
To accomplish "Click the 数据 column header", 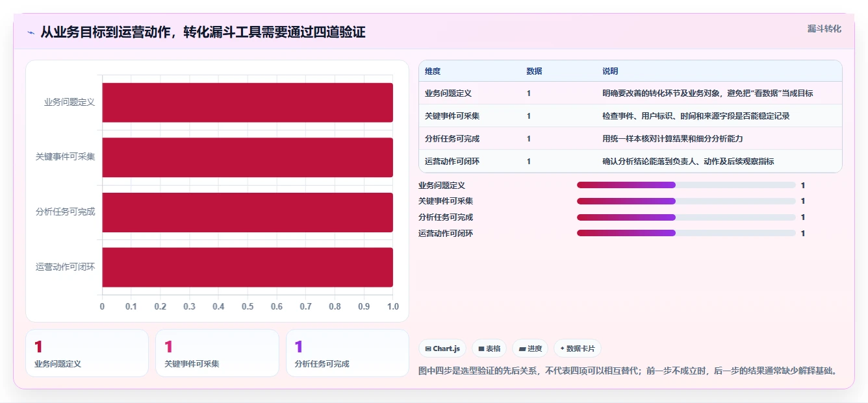I will point(534,71).
